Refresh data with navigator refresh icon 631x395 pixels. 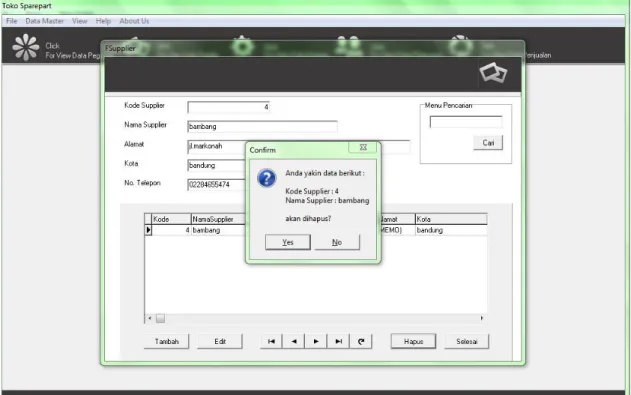tap(361, 342)
